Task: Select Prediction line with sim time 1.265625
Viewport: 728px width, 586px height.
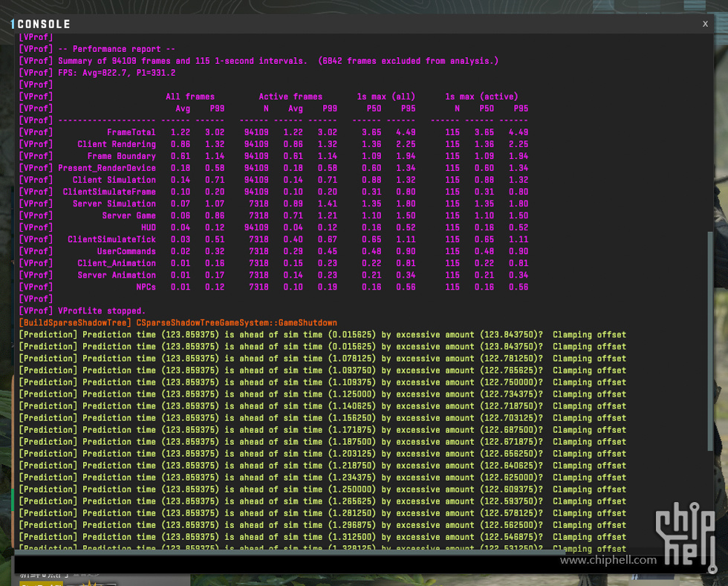Action: pyautogui.click(x=322, y=501)
